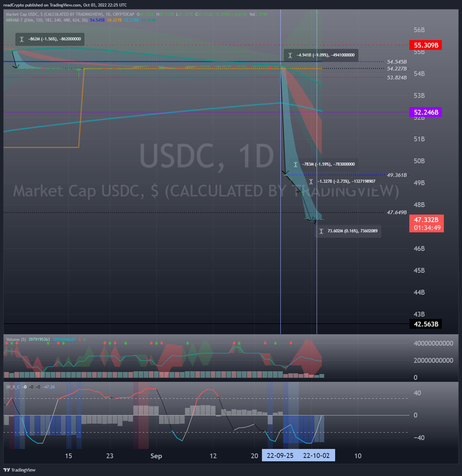Click the 20 label on time axis

coord(254,456)
